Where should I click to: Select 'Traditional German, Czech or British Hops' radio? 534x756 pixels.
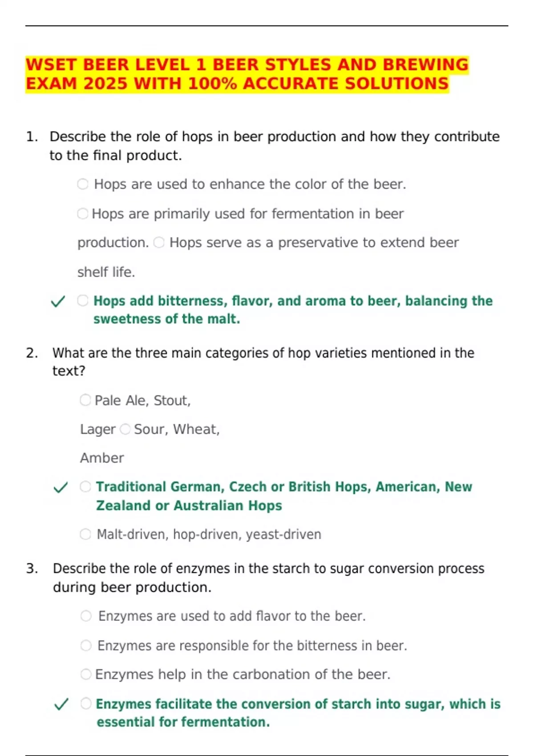point(85,487)
